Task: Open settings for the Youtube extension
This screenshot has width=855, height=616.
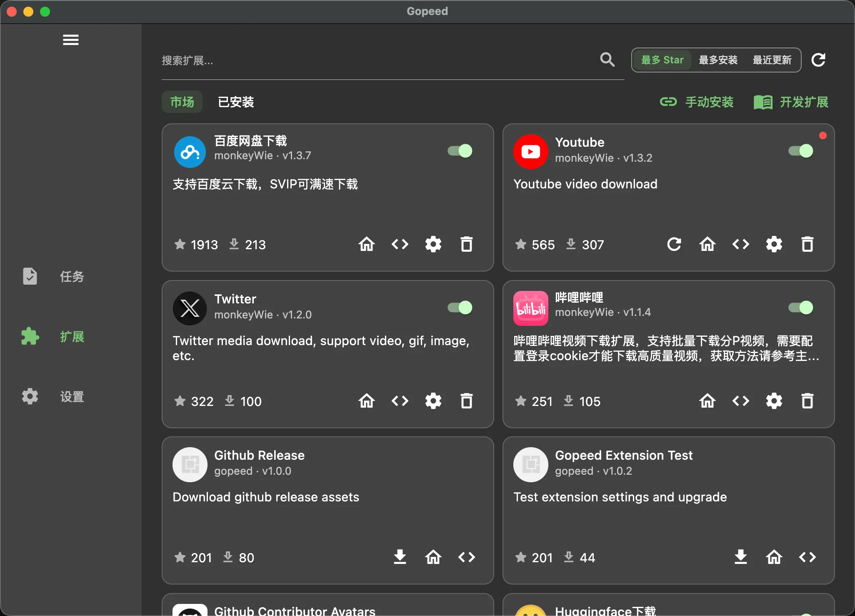Action: point(774,244)
